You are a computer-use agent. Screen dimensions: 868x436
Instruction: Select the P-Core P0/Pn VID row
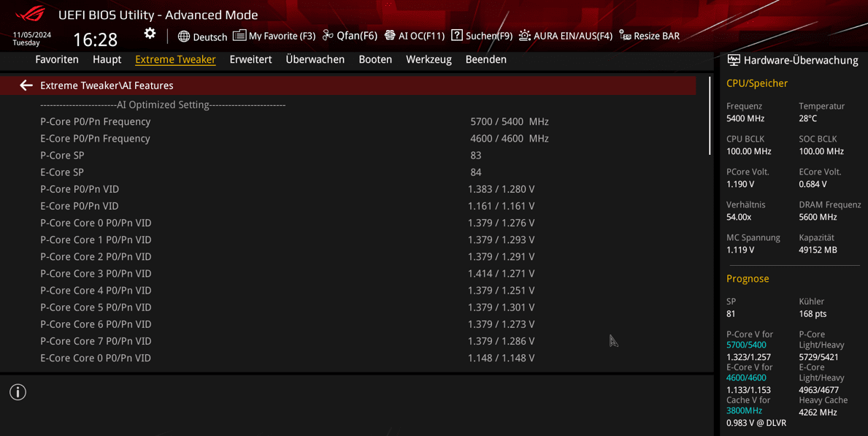pyautogui.click(x=347, y=189)
